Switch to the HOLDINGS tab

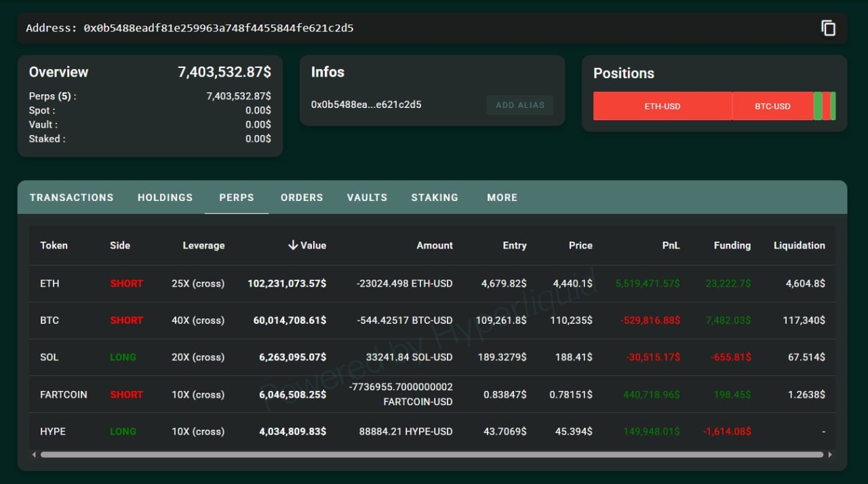(165, 198)
